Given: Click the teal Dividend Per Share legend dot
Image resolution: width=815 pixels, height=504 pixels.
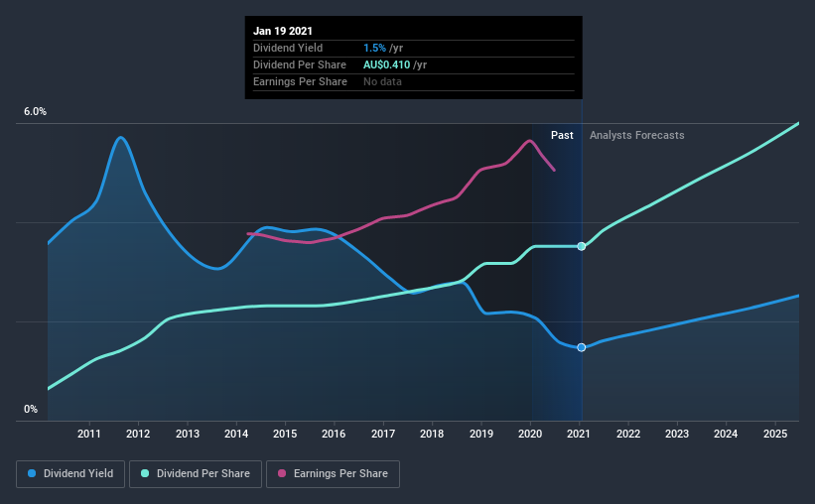Looking at the screenshot, I should tap(145, 473).
